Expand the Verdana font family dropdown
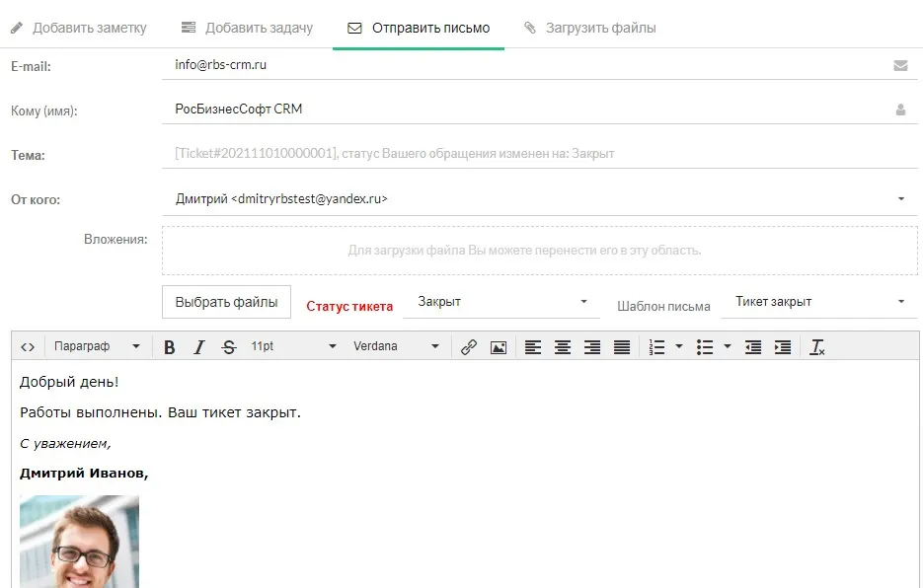 click(396, 347)
